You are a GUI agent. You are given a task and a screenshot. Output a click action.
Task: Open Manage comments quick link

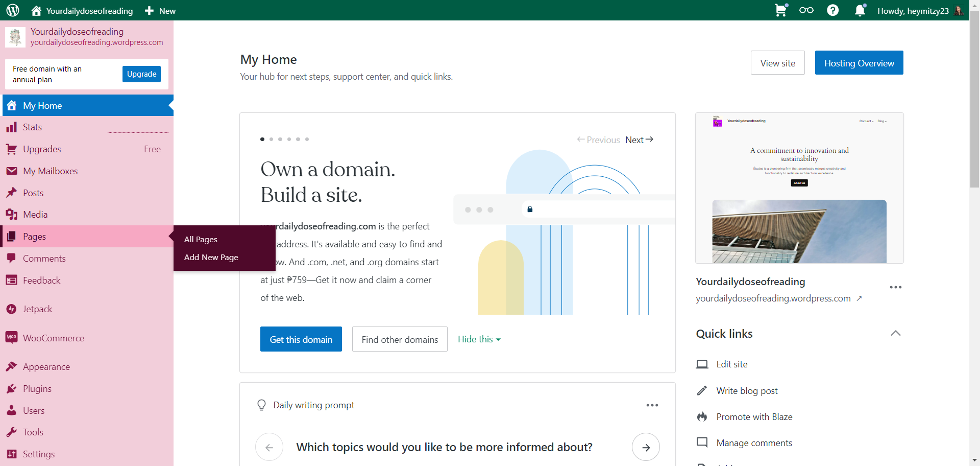point(754,443)
